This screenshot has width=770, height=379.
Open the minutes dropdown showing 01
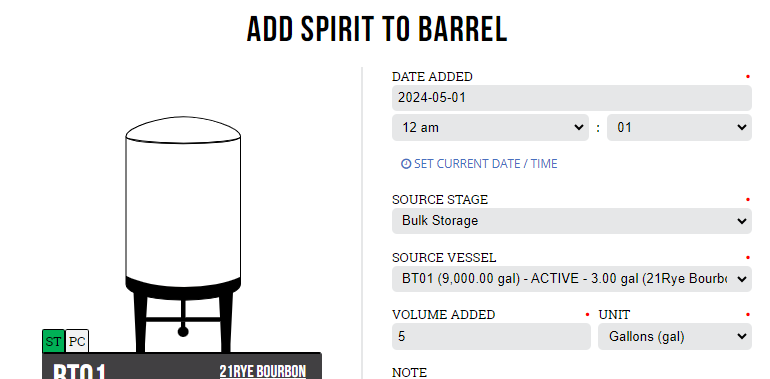(x=679, y=128)
